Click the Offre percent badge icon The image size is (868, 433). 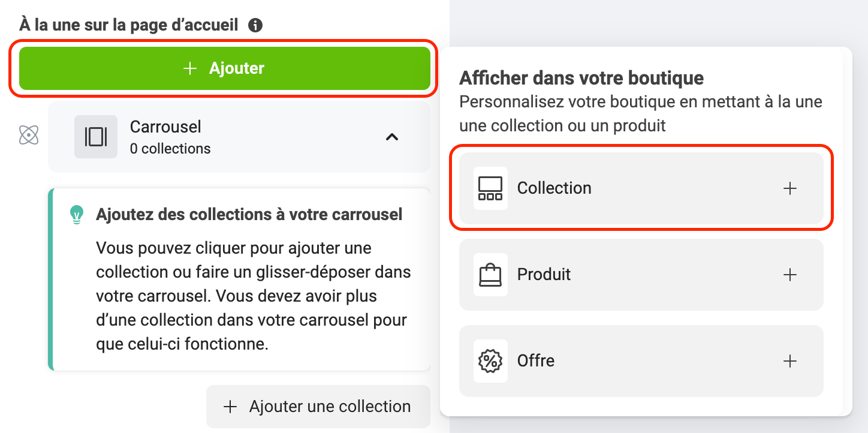pos(490,361)
